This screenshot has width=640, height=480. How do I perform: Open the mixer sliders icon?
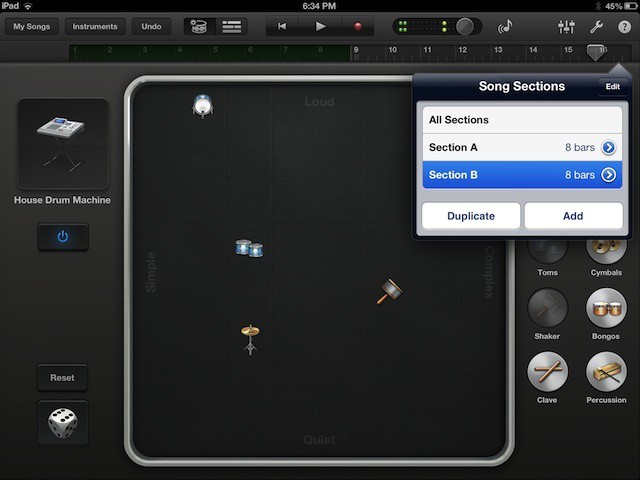(562, 27)
